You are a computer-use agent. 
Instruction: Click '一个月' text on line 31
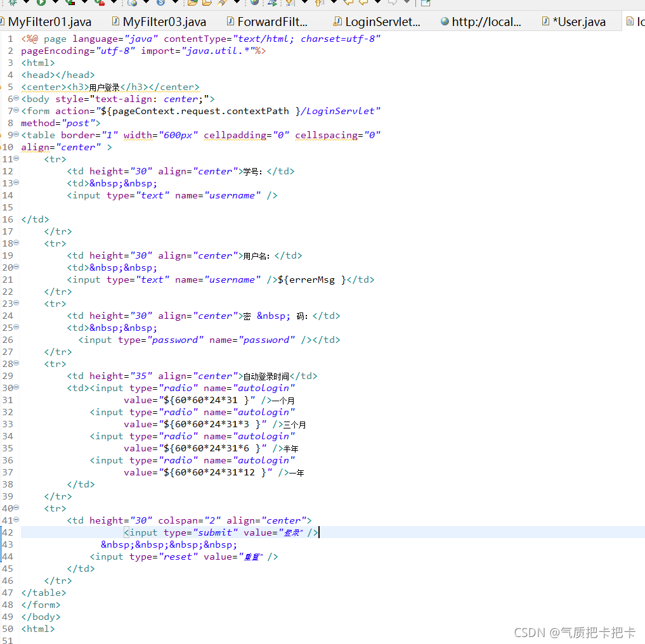[283, 401]
